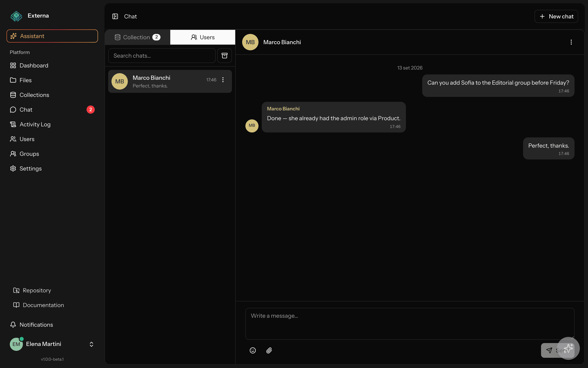Viewport: 588px width, 368px height.
Task: Click the Search chats field
Action: pos(162,56)
